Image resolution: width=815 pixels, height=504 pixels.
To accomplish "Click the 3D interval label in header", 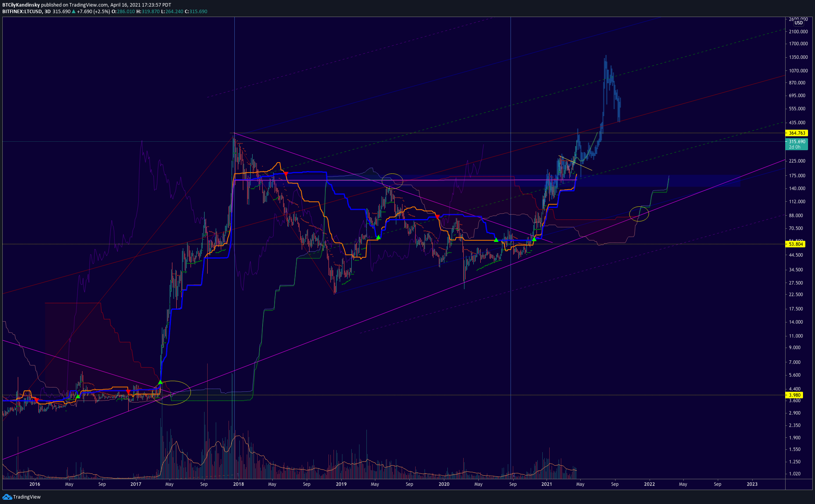I will [48, 12].
